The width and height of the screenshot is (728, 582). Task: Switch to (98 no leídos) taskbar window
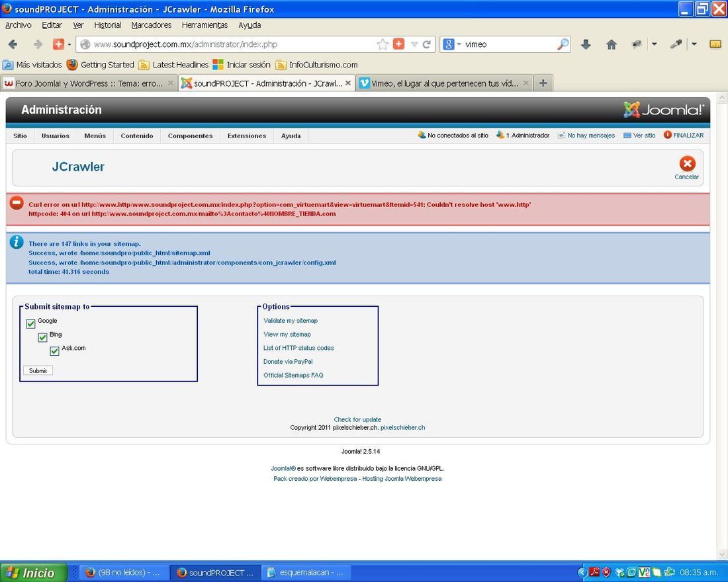pyautogui.click(x=124, y=573)
